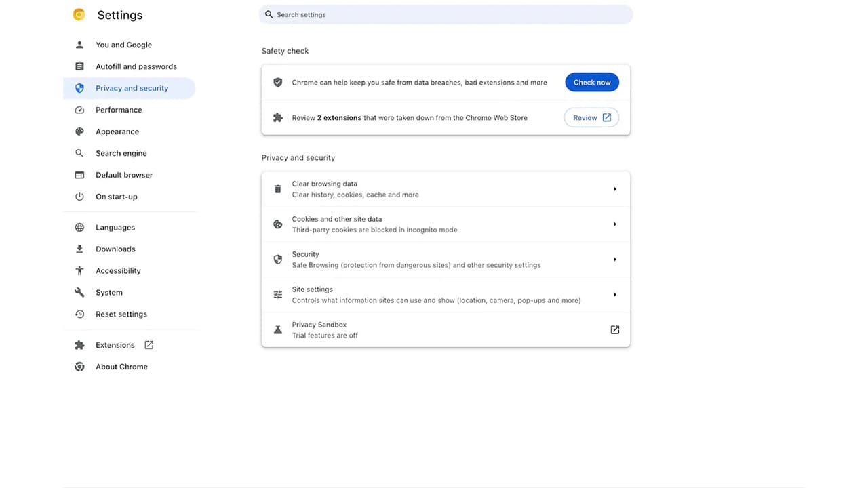This screenshot has width=868, height=488.
Task: Click the sliders icon next to Site settings
Action: pyautogui.click(x=277, y=294)
